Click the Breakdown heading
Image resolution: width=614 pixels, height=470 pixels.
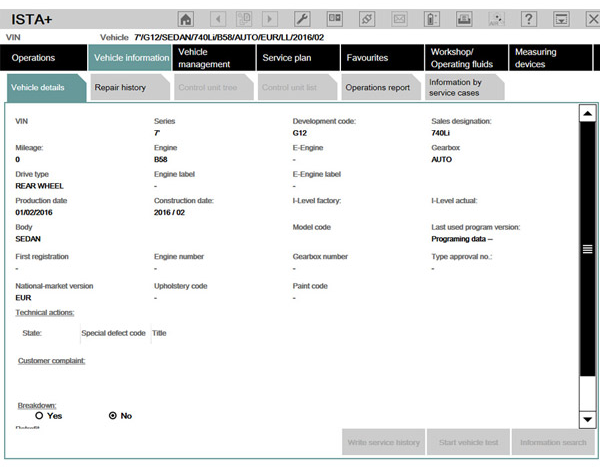[x=37, y=405]
